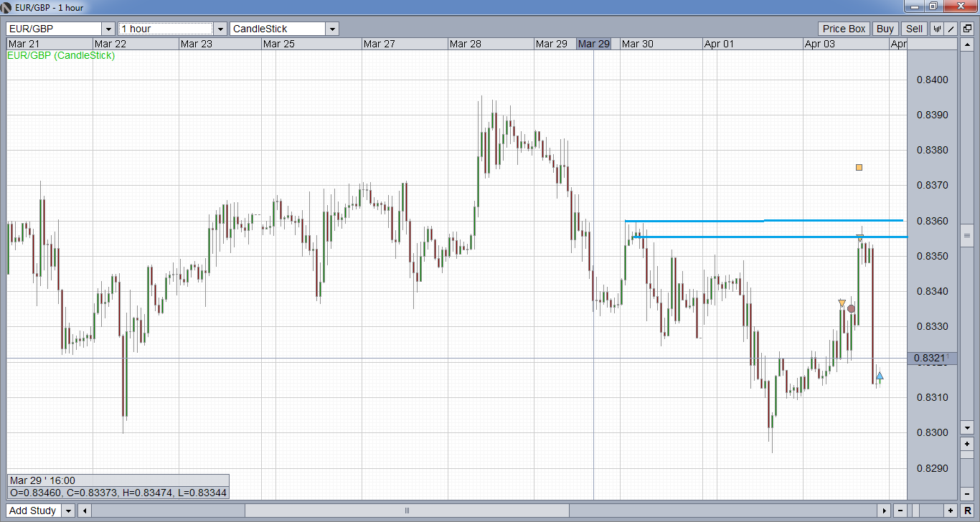The image size is (980, 522).
Task: Click the CandleStick chart type field
Action: pos(278,29)
